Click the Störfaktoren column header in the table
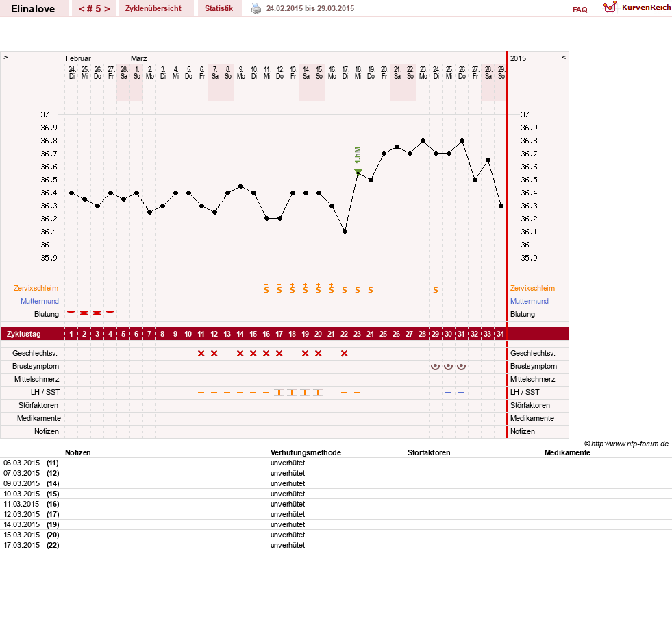The width and height of the screenshot is (672, 630). [x=429, y=453]
